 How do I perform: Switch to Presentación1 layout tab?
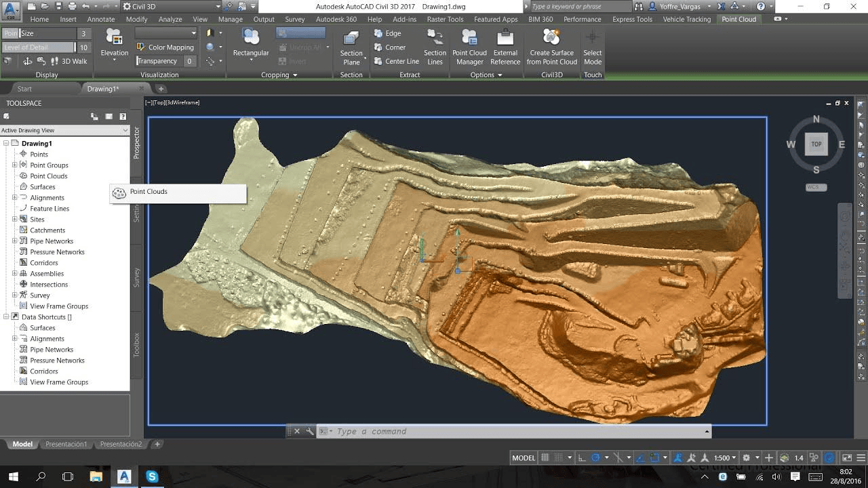coord(66,444)
